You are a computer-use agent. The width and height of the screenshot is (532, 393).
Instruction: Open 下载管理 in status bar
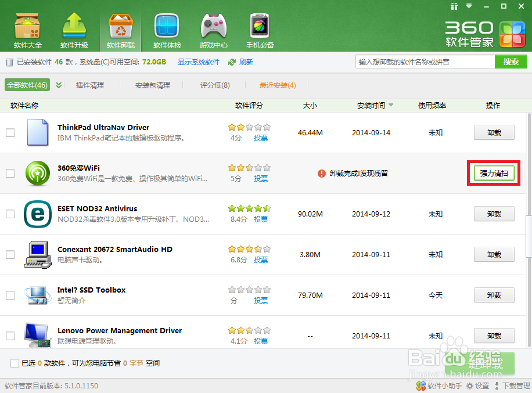(512, 386)
